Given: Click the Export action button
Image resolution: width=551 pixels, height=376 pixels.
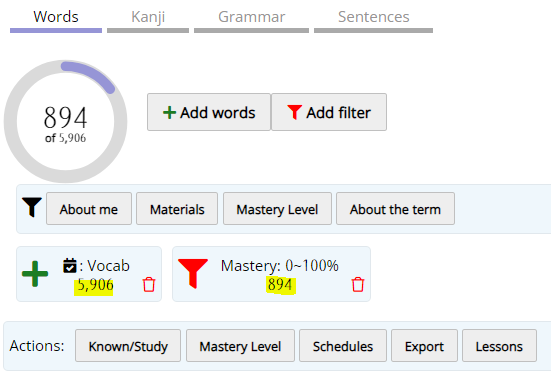Looking at the screenshot, I should pyautogui.click(x=424, y=346).
